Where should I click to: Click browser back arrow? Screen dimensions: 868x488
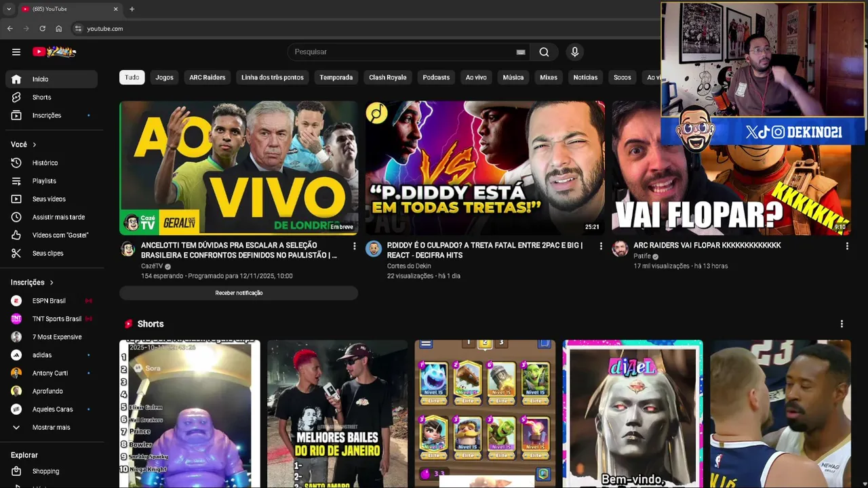9,28
